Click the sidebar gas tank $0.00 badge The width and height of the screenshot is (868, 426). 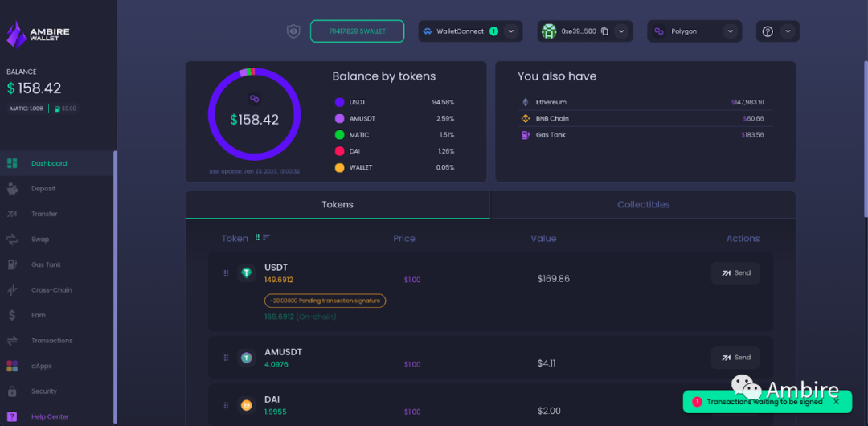(65, 109)
